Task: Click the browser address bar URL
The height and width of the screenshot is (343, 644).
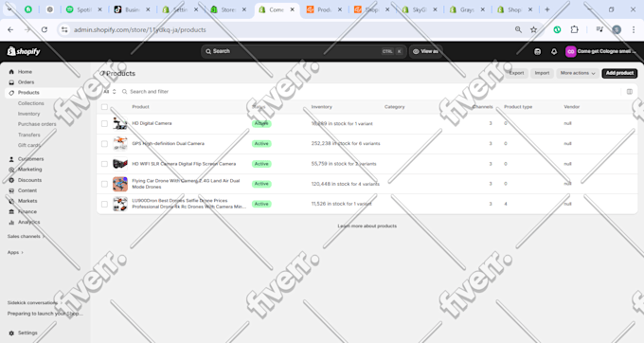Action: (139, 29)
